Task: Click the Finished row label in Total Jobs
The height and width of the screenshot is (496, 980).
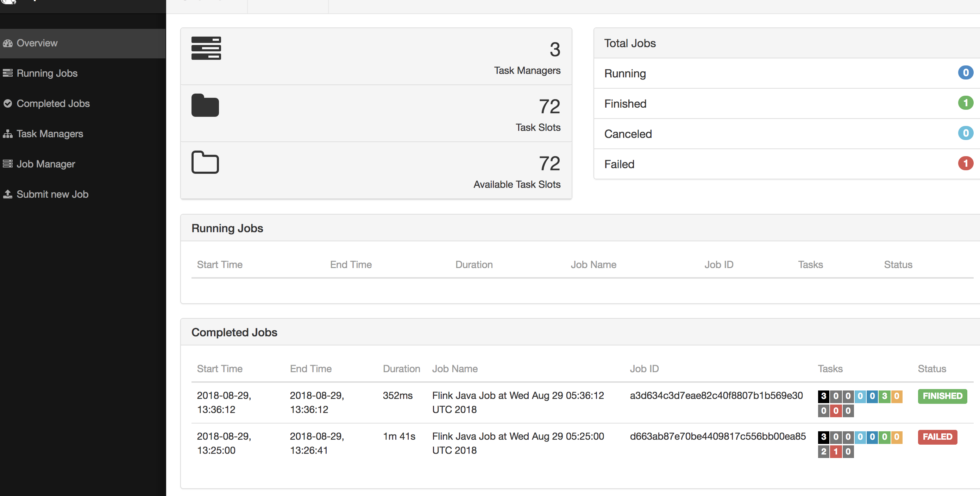Action: (x=625, y=104)
